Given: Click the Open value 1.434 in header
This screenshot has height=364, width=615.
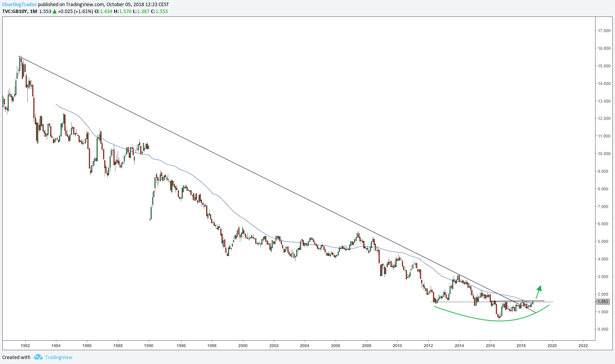Looking at the screenshot, I should 106,11.
